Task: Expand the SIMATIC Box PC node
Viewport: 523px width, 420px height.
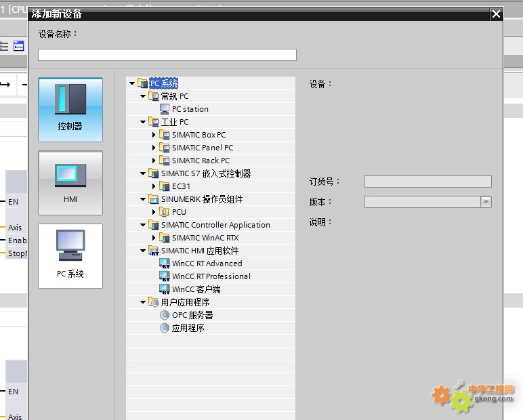Action: [x=153, y=135]
